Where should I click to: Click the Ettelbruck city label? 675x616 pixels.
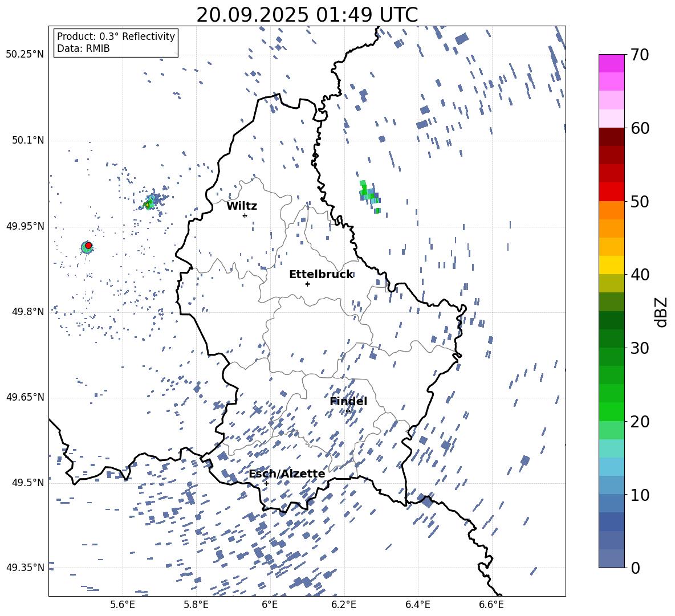point(321,275)
